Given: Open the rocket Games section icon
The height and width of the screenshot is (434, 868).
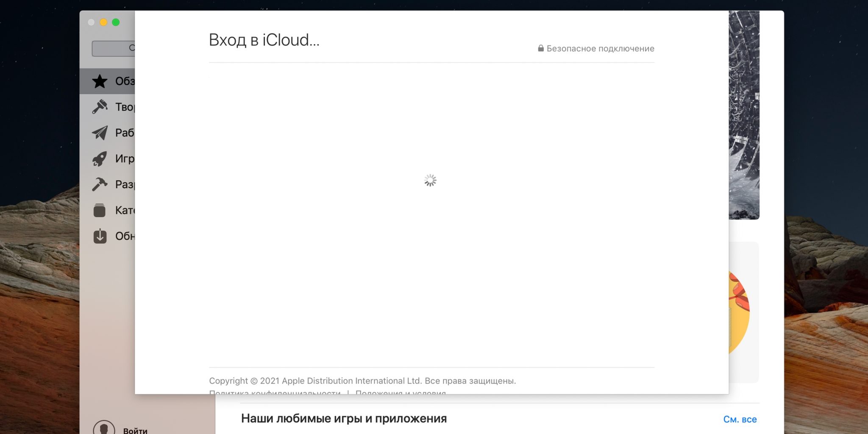Looking at the screenshot, I should [x=100, y=159].
